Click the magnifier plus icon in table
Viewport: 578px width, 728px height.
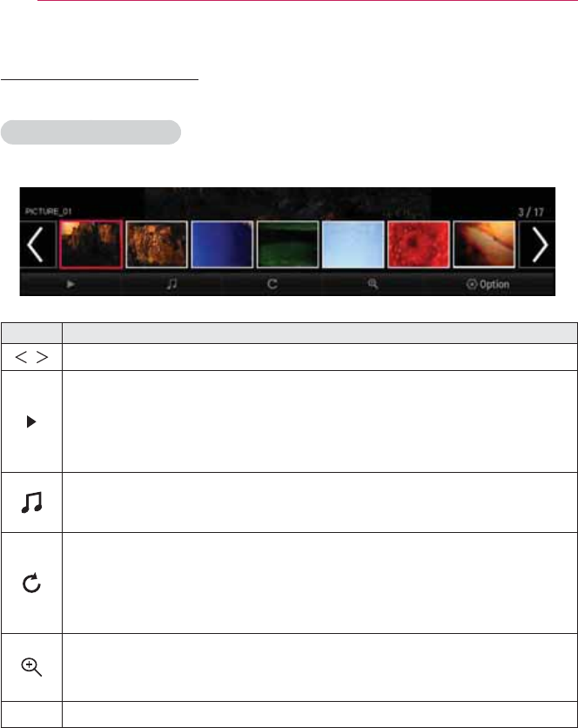pos(31,667)
